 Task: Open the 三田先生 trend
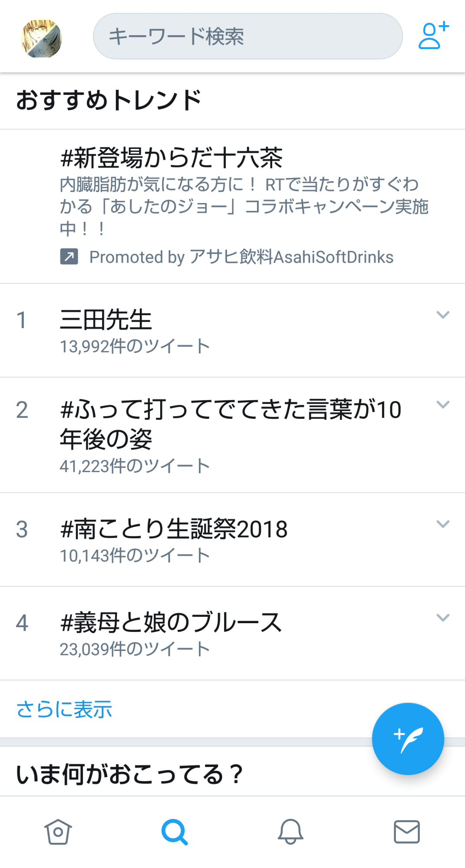[106, 320]
